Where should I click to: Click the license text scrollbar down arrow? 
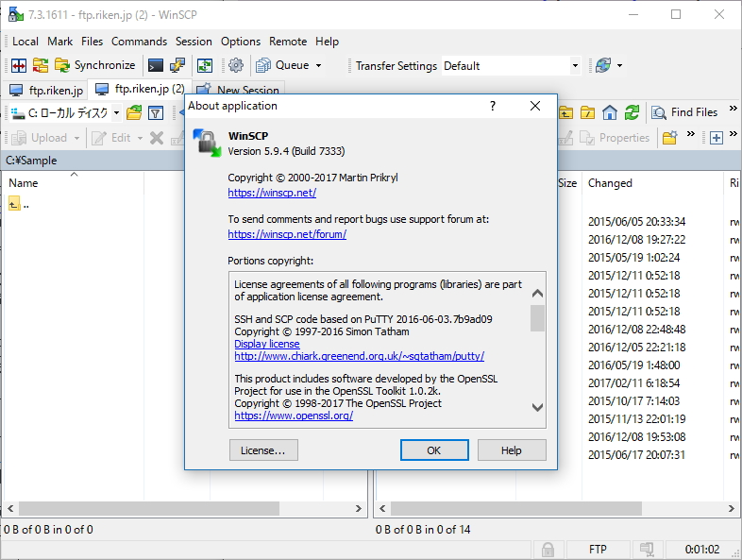[x=537, y=407]
